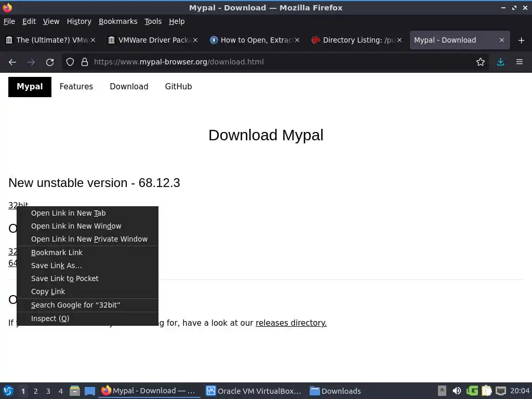Image resolution: width=532 pixels, height=399 pixels.
Task: Open the volume control in tray
Action: click(x=457, y=391)
